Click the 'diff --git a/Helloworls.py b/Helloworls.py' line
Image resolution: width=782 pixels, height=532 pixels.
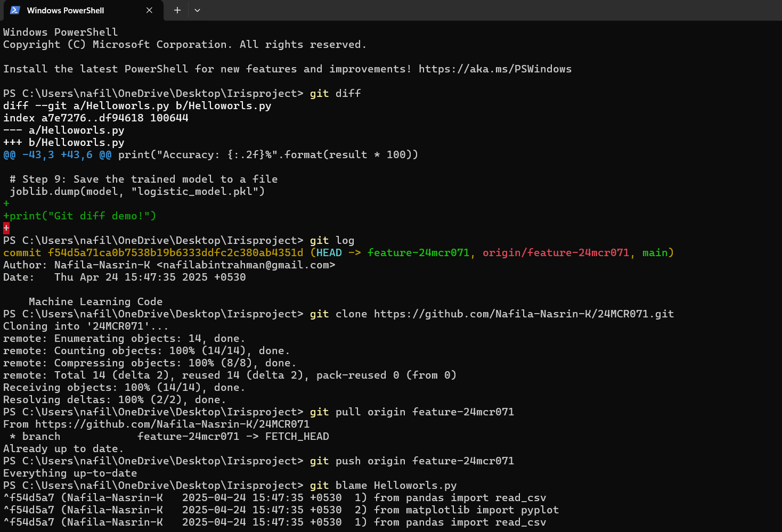pos(137,106)
